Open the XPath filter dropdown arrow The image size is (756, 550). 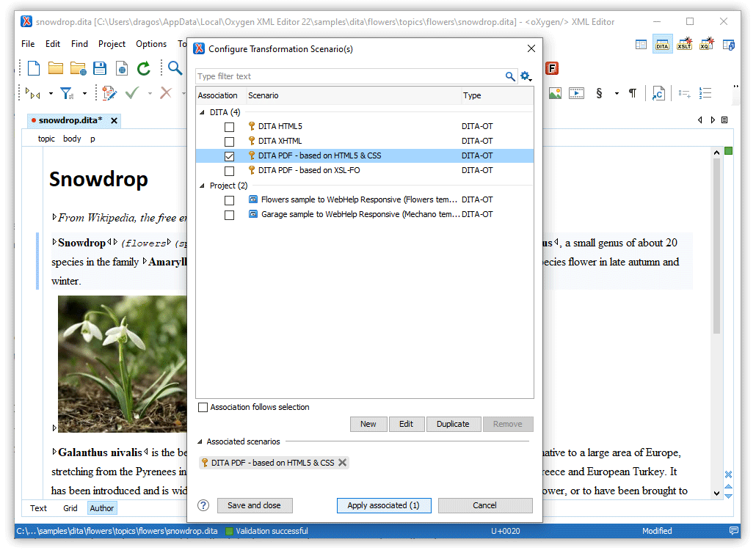point(85,93)
